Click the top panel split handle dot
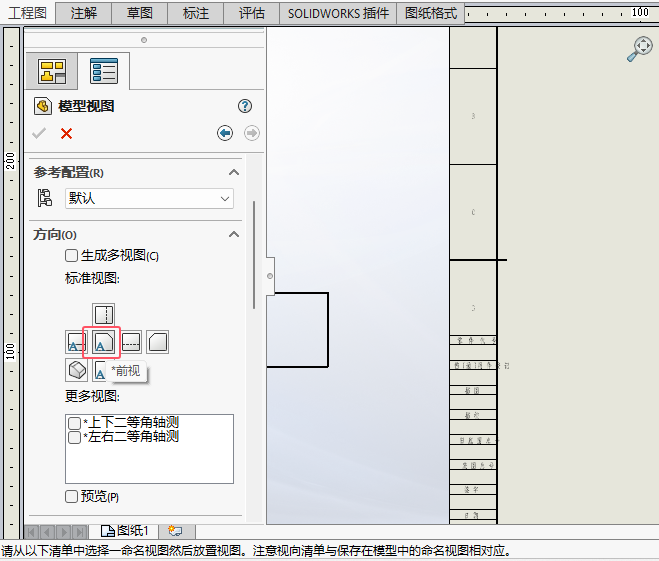 click(x=144, y=40)
